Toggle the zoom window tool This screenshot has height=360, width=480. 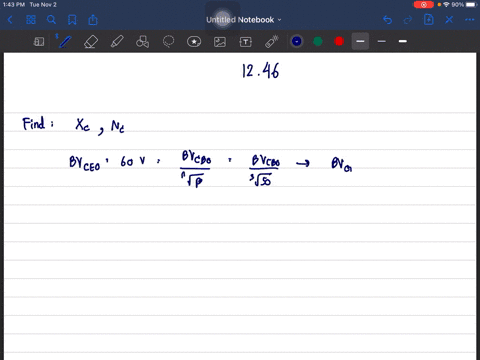point(39,42)
